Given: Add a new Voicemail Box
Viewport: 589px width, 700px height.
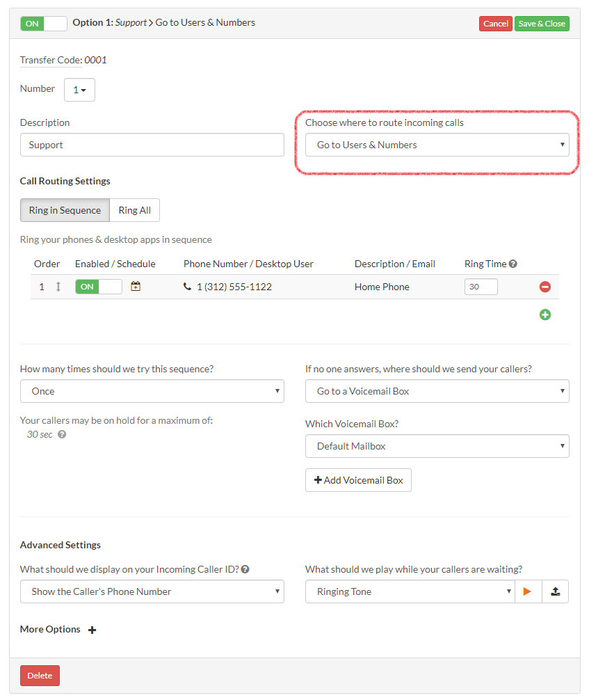Looking at the screenshot, I should tap(357, 479).
